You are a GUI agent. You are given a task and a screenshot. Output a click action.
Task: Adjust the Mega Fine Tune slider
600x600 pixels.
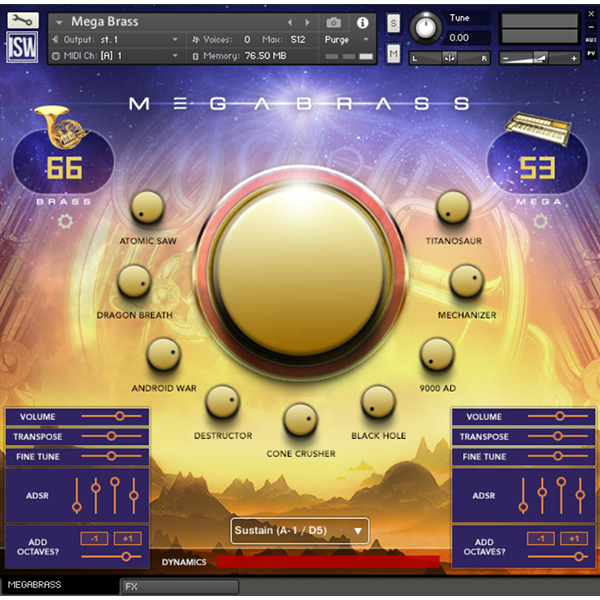pyautogui.click(x=558, y=456)
